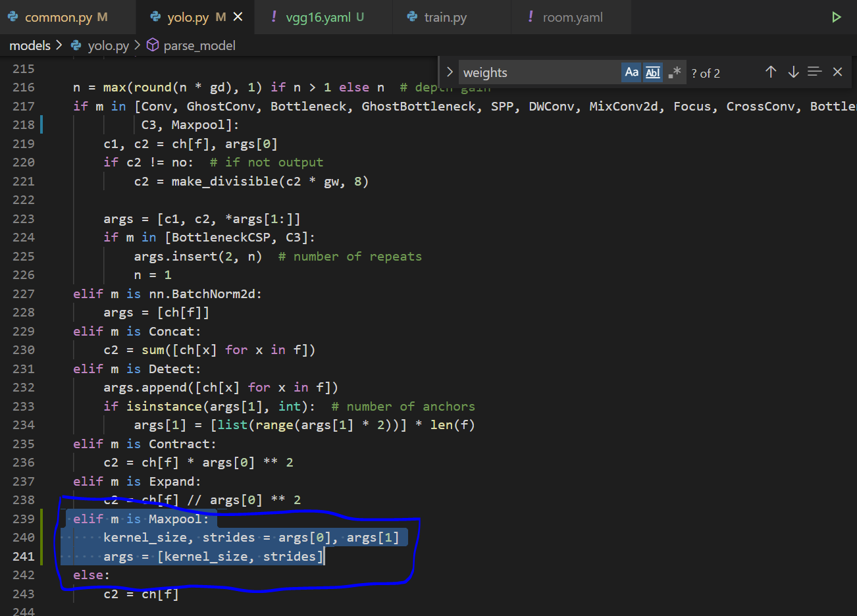Place cursor on "c2 = make_divisible(c2 * gw, 8)"
The height and width of the screenshot is (616, 857).
pos(251,181)
